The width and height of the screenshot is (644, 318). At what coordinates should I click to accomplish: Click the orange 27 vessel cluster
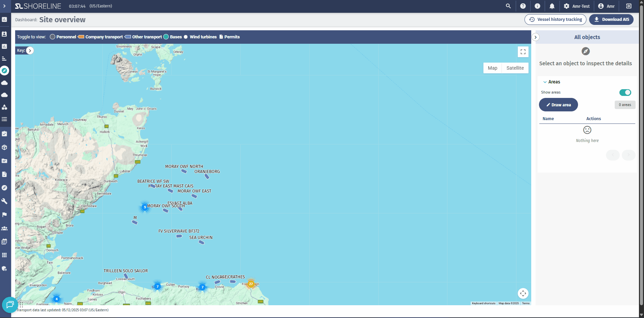pyautogui.click(x=251, y=284)
